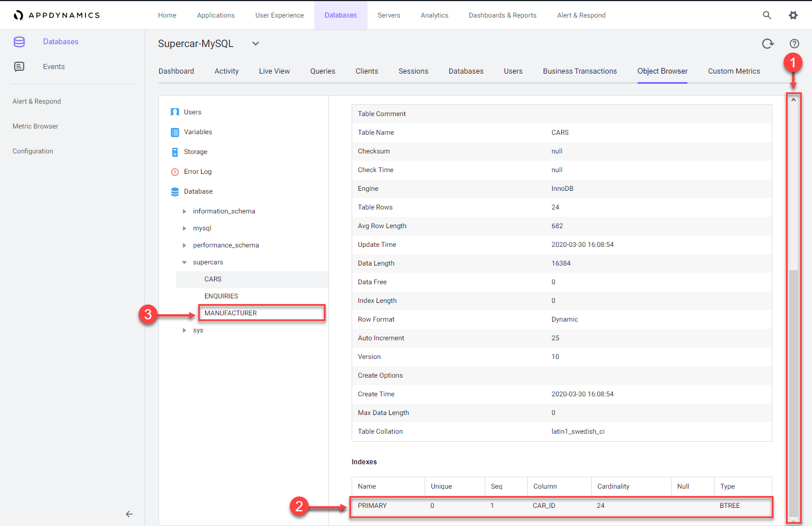Click the refresh icon
The image size is (812, 526).
point(768,44)
